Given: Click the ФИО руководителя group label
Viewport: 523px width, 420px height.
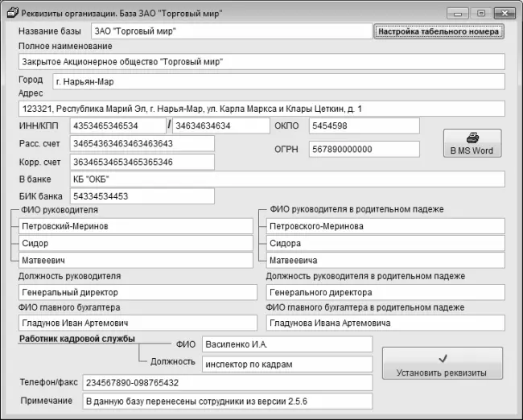Looking at the screenshot, I should [60, 210].
